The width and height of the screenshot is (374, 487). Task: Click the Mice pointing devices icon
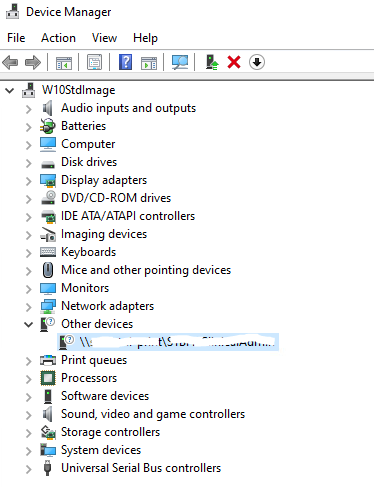click(x=48, y=270)
